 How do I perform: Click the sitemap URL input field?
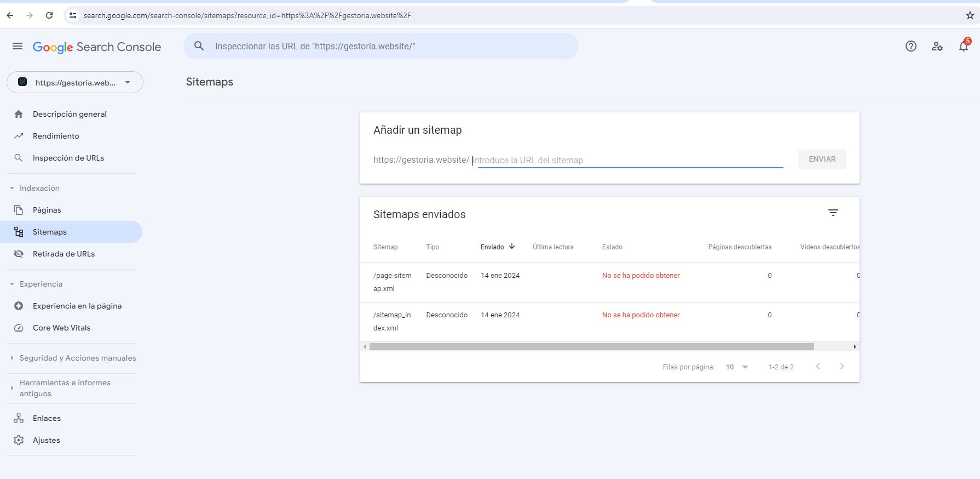(631, 160)
